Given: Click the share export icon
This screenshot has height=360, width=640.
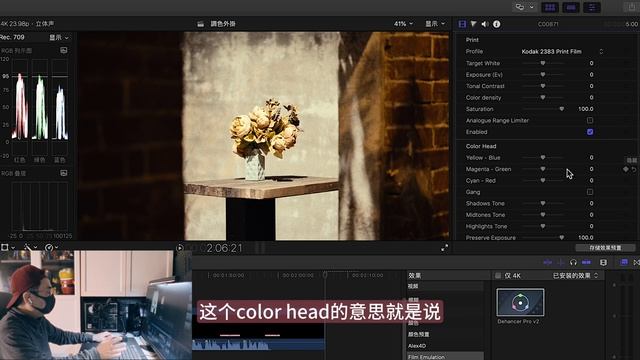Looking at the screenshot, I should (x=631, y=7).
